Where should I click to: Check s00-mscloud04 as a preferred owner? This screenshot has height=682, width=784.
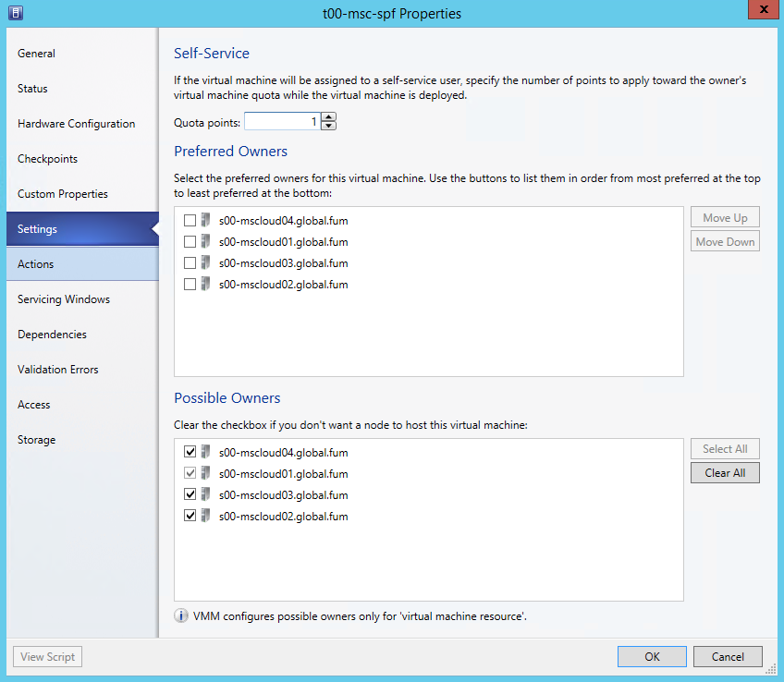(190, 221)
